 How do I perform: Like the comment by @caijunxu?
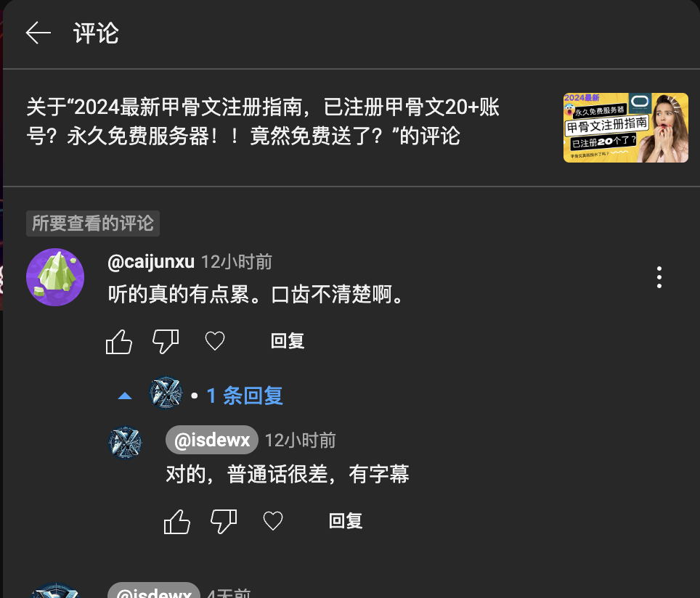tap(119, 341)
